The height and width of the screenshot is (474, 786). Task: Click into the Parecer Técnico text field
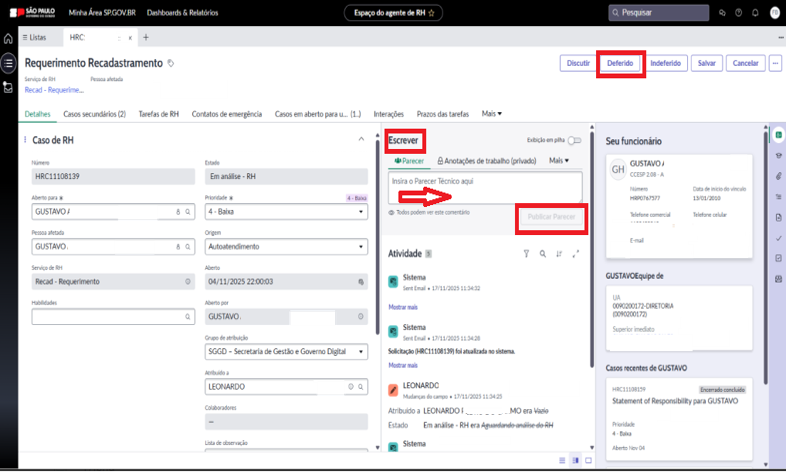pyautogui.click(x=484, y=187)
